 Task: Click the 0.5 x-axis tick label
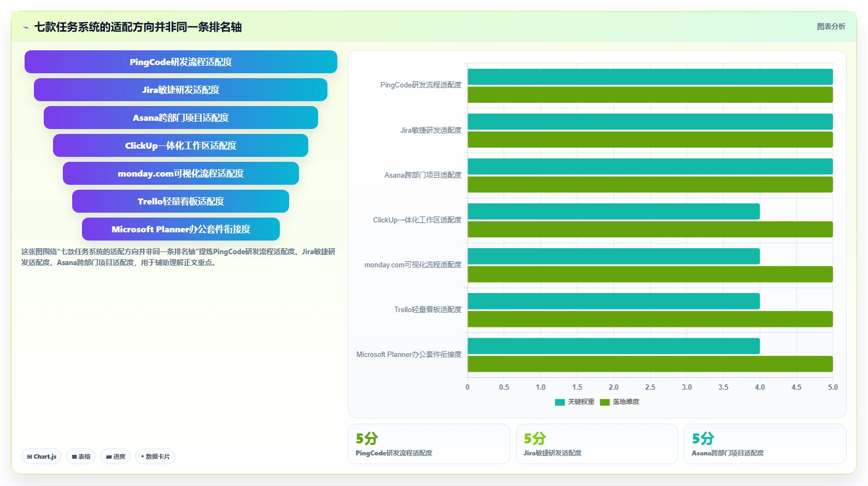(x=504, y=387)
